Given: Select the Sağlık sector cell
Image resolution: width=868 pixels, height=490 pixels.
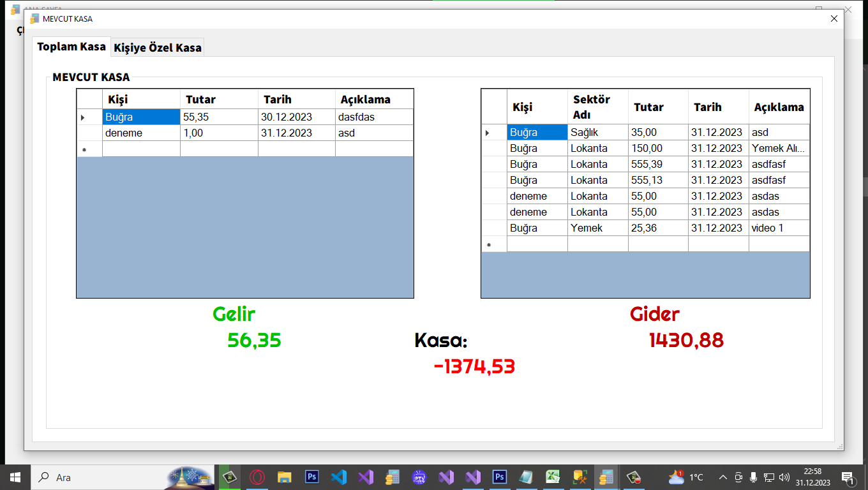Looking at the screenshot, I should [x=597, y=133].
